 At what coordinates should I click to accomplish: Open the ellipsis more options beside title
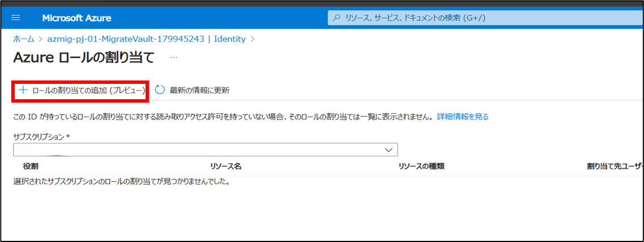(x=174, y=58)
